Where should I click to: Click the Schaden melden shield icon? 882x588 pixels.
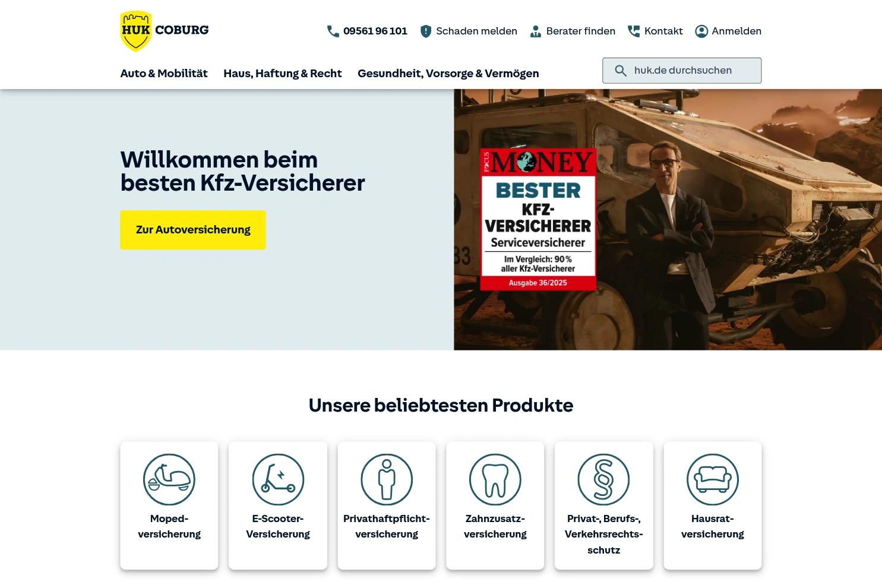(426, 31)
